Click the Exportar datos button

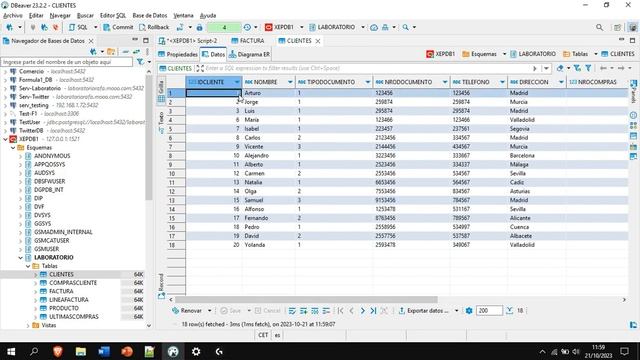point(424,311)
